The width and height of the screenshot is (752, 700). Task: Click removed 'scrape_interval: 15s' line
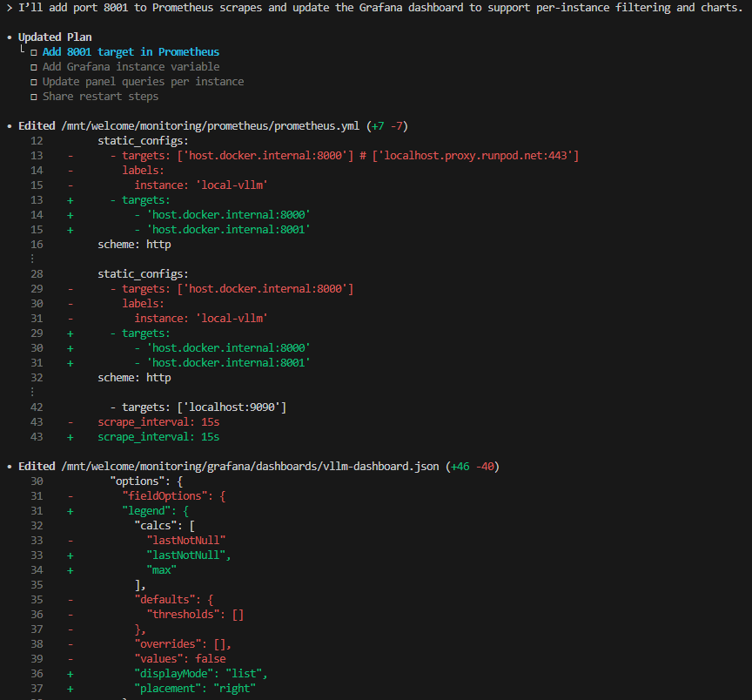pyautogui.click(x=158, y=421)
